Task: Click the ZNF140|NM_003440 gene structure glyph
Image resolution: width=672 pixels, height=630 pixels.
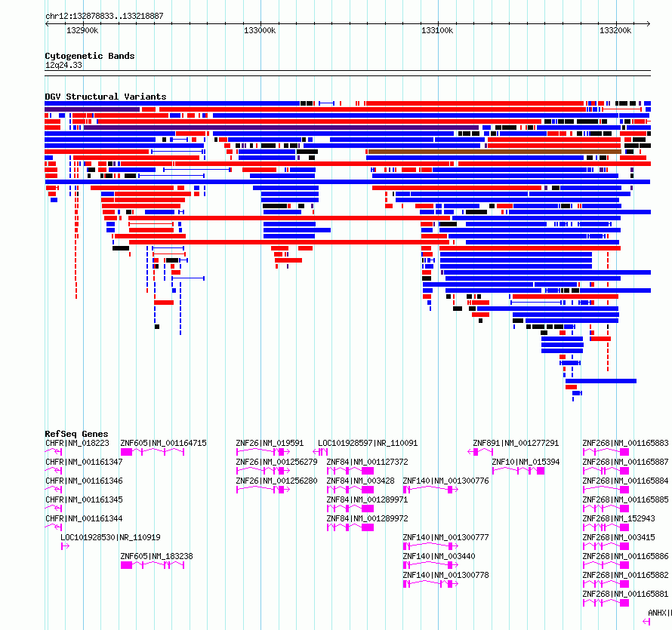Action: [430, 565]
